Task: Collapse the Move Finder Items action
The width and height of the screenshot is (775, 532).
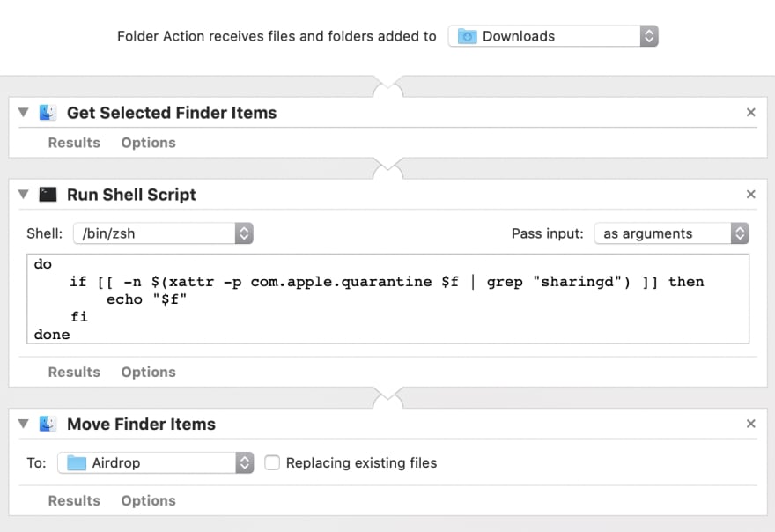Action: pyautogui.click(x=23, y=424)
